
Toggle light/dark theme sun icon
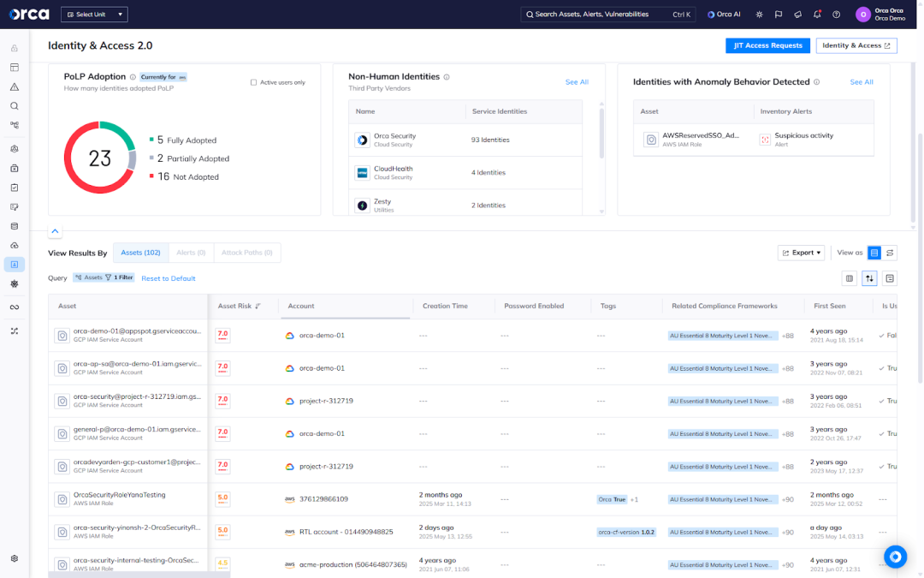[759, 15]
